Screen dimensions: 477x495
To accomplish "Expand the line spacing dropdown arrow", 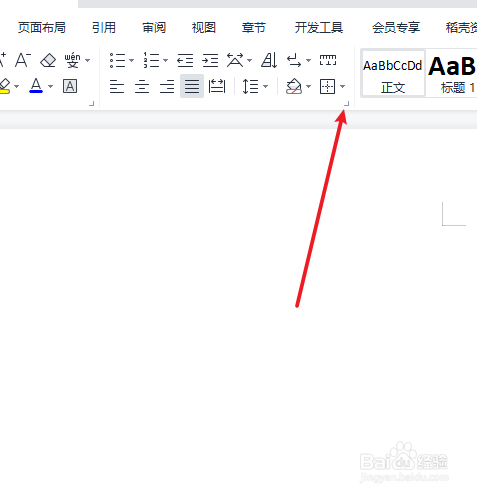I will pos(265,87).
